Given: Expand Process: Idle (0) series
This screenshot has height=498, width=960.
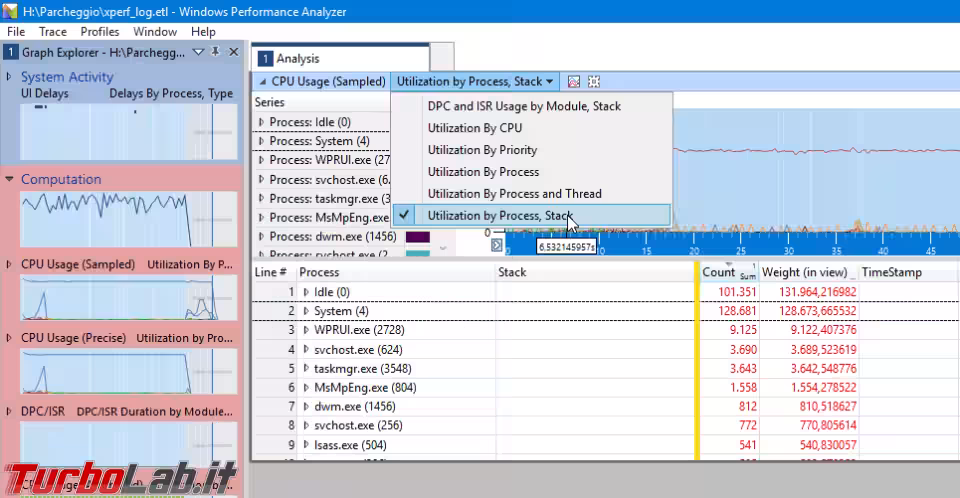Looking at the screenshot, I should [261, 123].
